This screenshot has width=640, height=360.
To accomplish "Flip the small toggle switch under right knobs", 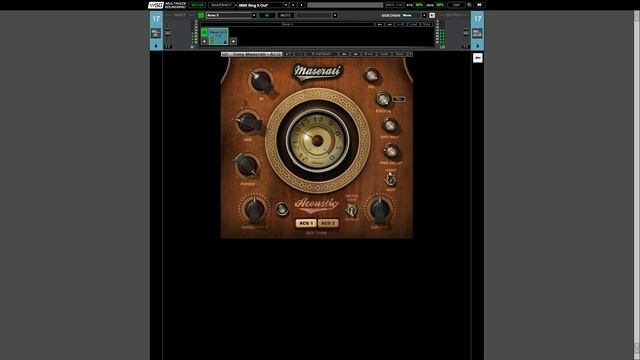I will point(391,179).
